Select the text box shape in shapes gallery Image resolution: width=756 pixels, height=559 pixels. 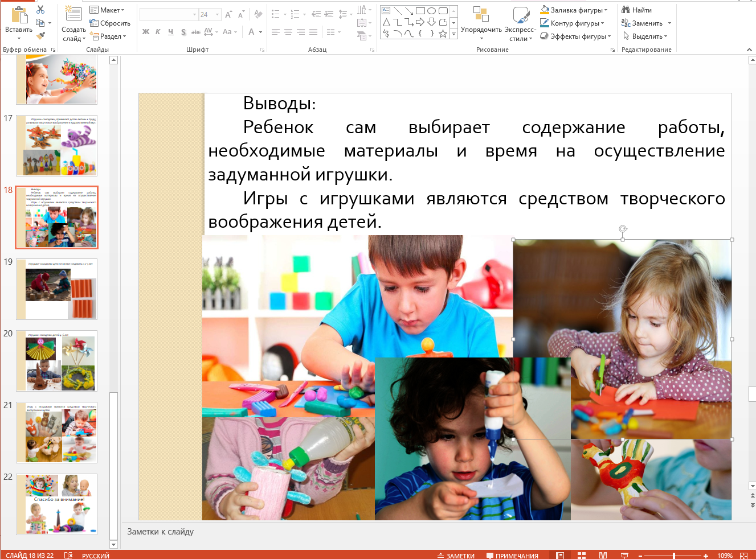click(386, 11)
